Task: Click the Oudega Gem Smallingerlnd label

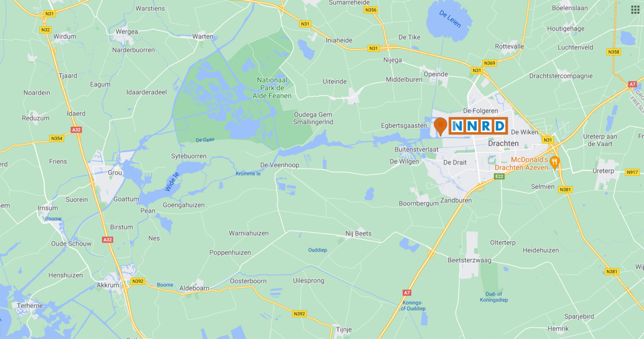Action: click(x=314, y=118)
